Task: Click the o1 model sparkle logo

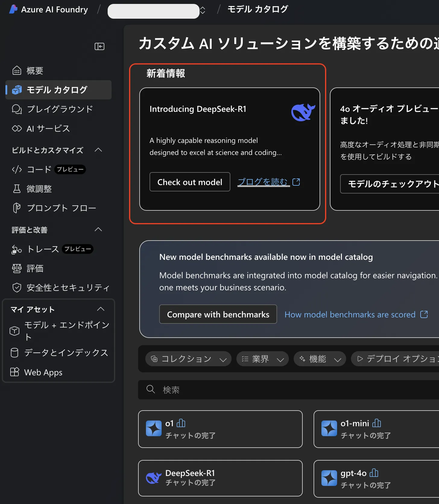Action: tap(154, 428)
